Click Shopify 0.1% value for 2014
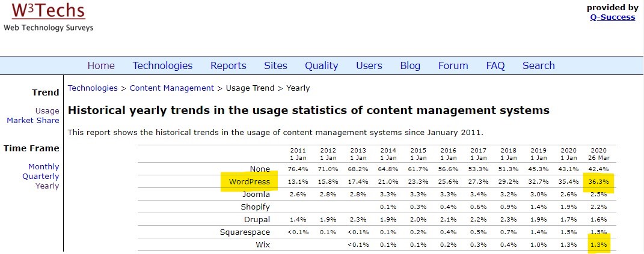Viewport: 644px width, 254px height. 388,207
